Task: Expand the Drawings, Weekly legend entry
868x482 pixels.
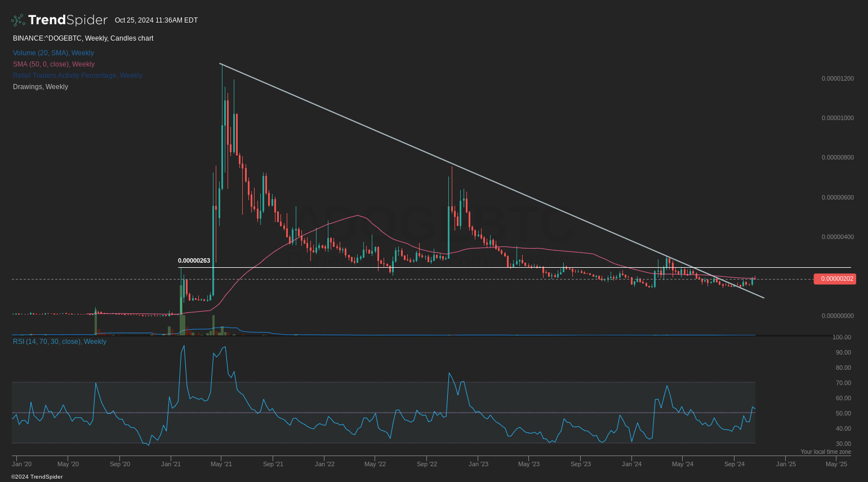Action: click(x=40, y=86)
